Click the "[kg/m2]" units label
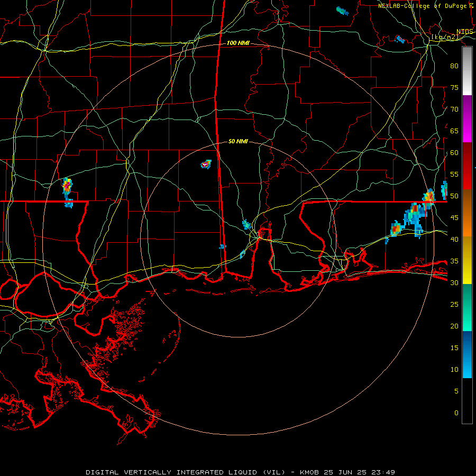 tap(446, 37)
